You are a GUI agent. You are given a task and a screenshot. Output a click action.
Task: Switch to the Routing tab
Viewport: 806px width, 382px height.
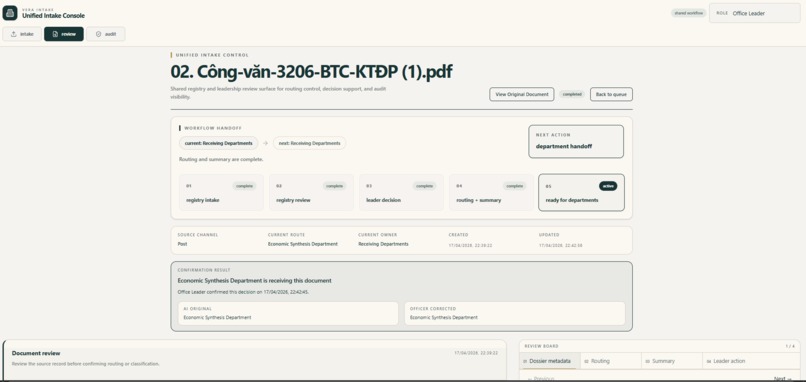(611, 361)
